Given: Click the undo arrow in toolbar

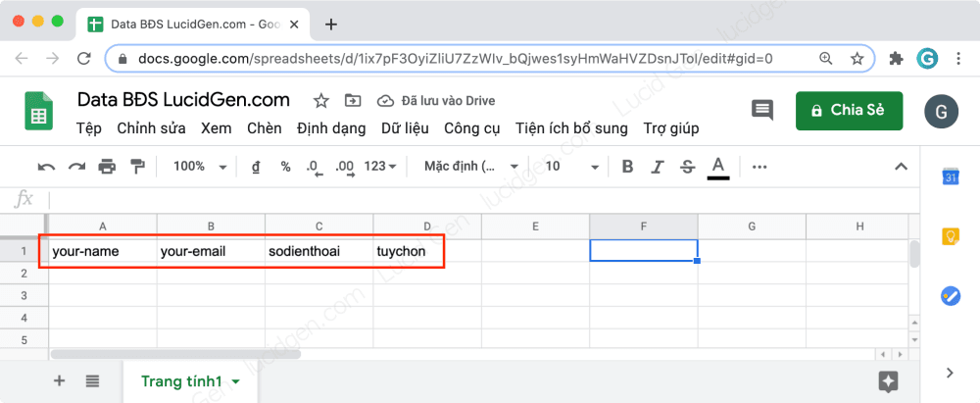Looking at the screenshot, I should tap(46, 167).
